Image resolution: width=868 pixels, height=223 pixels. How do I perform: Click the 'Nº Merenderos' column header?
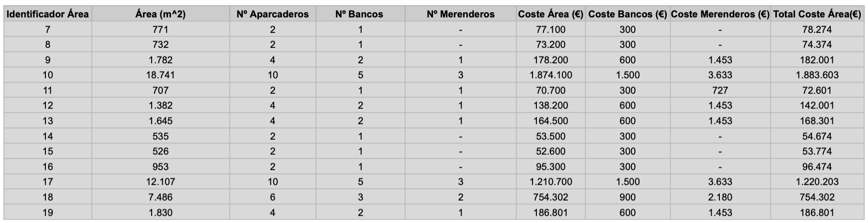(461, 14)
